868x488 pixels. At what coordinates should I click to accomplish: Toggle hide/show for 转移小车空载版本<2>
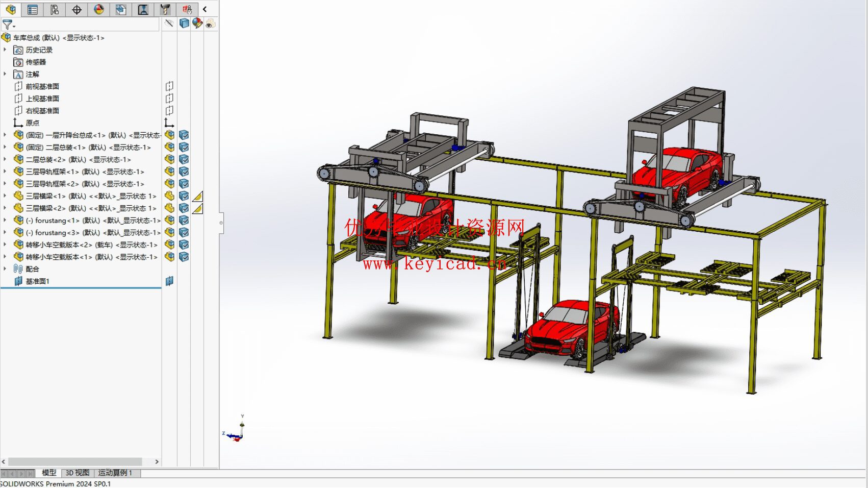(169, 245)
